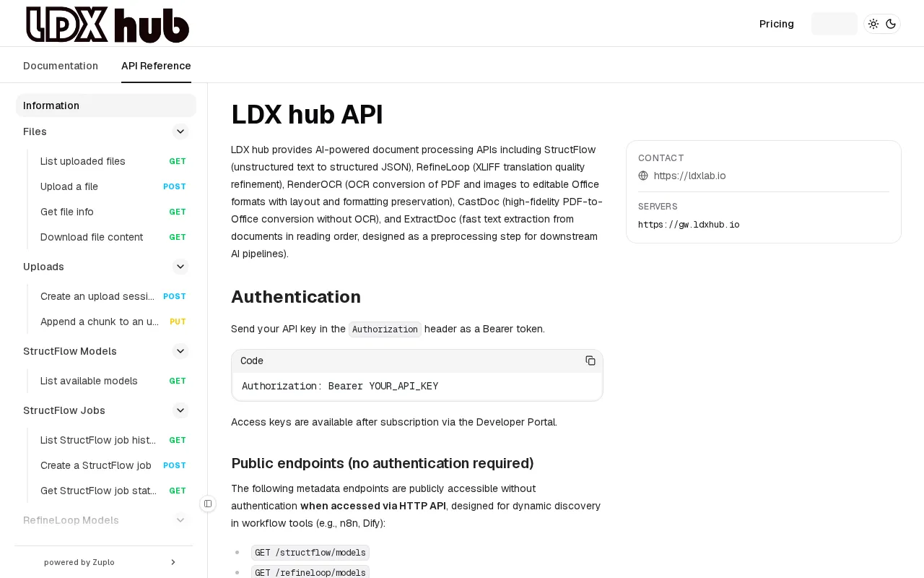Open Upload a file endpoint
Image resolution: width=924 pixels, height=578 pixels.
coord(113,186)
